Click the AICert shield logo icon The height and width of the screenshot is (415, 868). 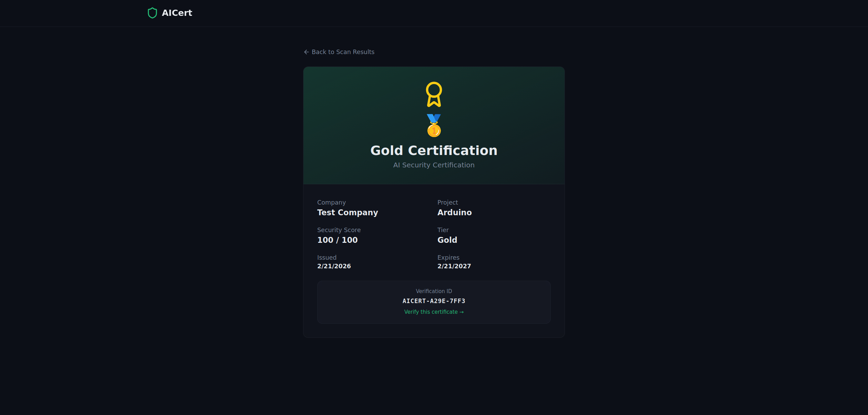(152, 13)
